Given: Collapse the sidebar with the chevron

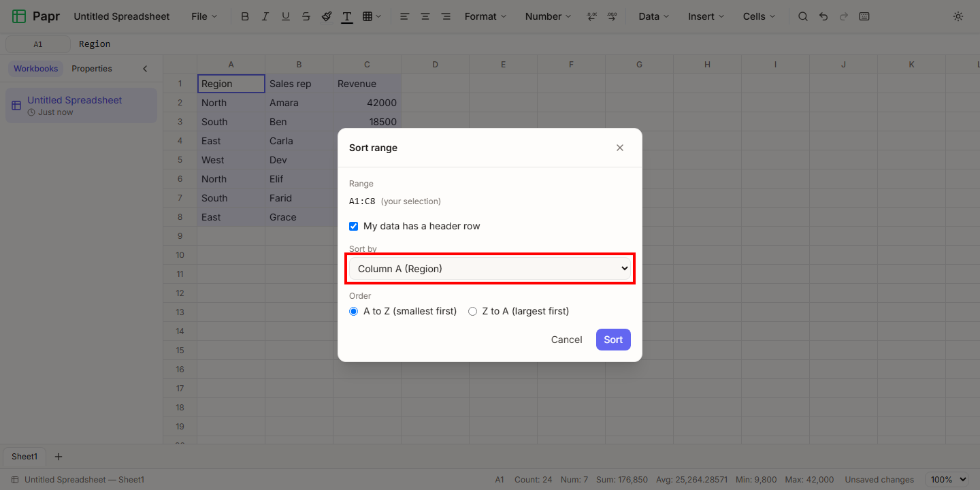Looking at the screenshot, I should click(145, 69).
